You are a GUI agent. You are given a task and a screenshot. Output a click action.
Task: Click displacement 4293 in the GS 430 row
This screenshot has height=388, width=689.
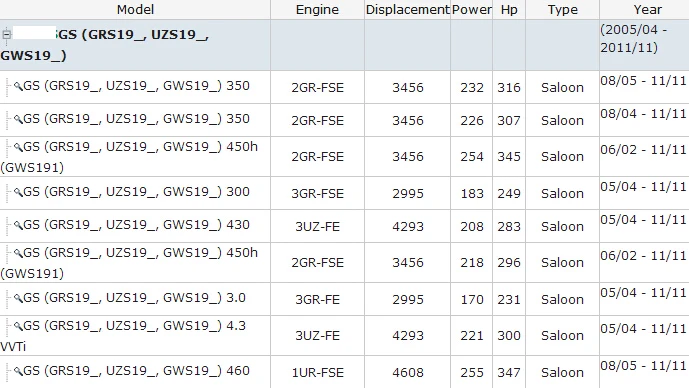point(408,227)
